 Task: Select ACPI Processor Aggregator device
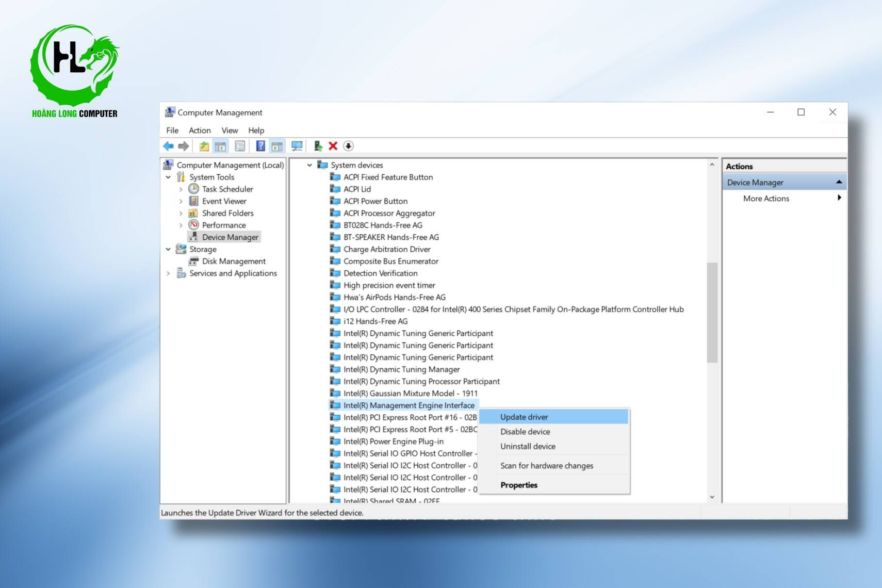[x=389, y=213]
